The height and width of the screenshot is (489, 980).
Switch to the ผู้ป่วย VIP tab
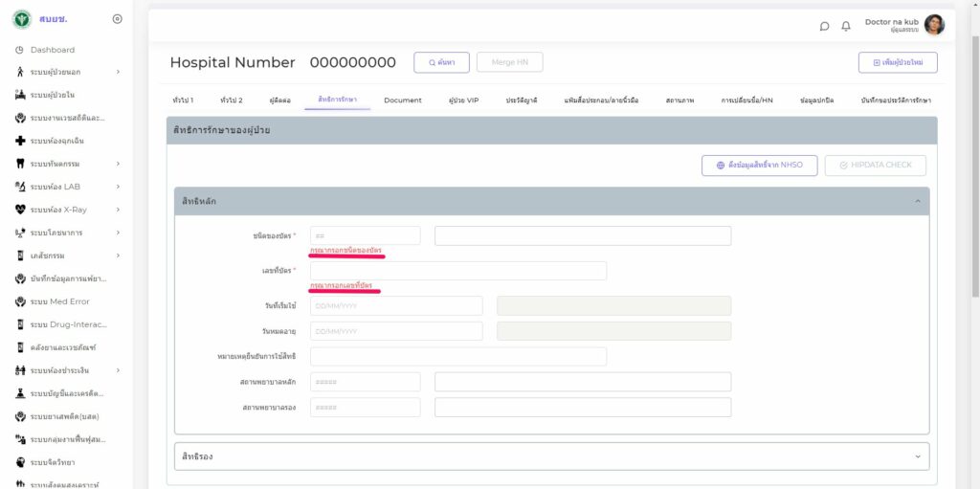coord(463,100)
